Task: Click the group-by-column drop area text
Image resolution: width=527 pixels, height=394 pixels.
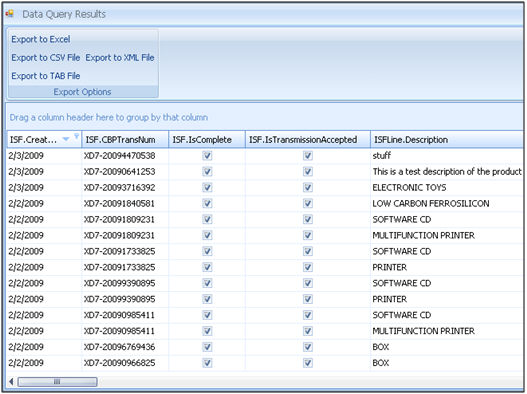Action: 109,117
